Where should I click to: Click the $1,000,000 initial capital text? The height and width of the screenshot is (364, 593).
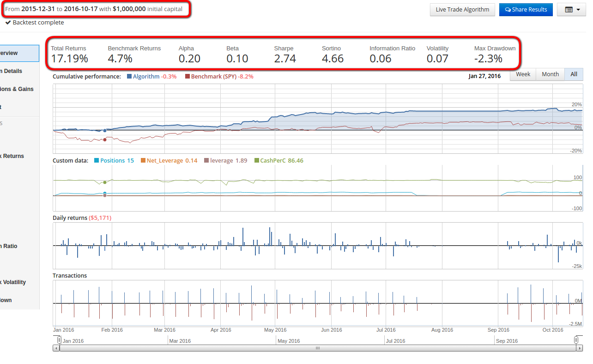pos(129,9)
